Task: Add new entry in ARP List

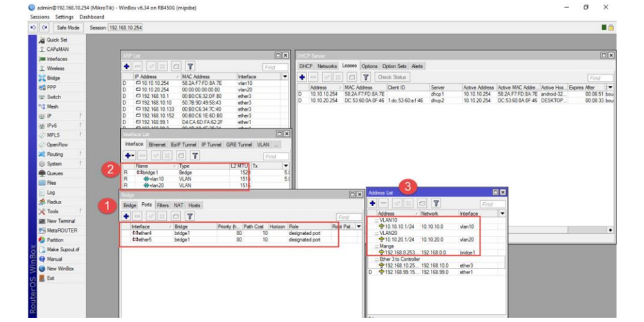Action: (127, 66)
